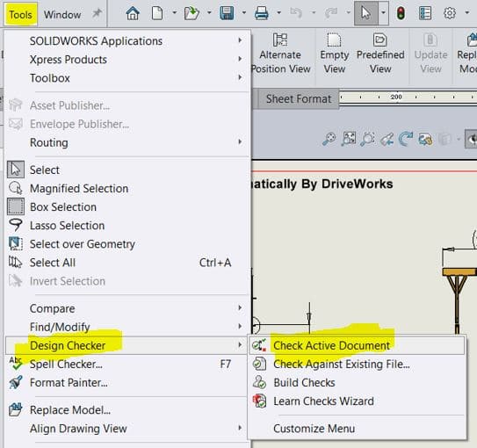Click the Rebuild traffic light icon

coord(401,13)
